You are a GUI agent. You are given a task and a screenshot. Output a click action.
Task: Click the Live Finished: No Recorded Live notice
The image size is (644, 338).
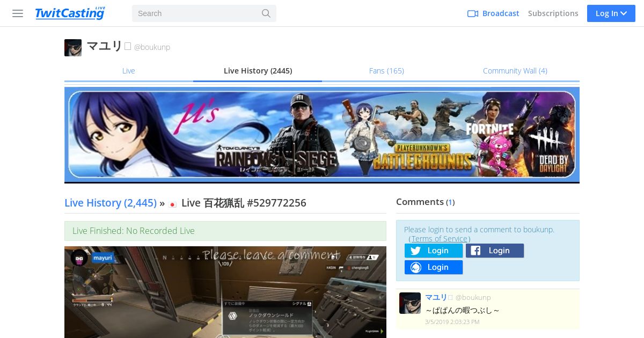tap(225, 231)
